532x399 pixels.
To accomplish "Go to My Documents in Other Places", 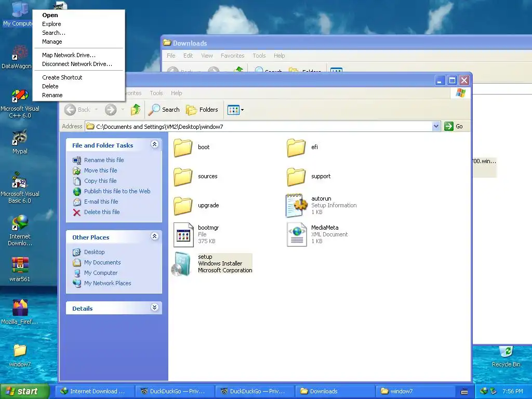I will click(102, 262).
